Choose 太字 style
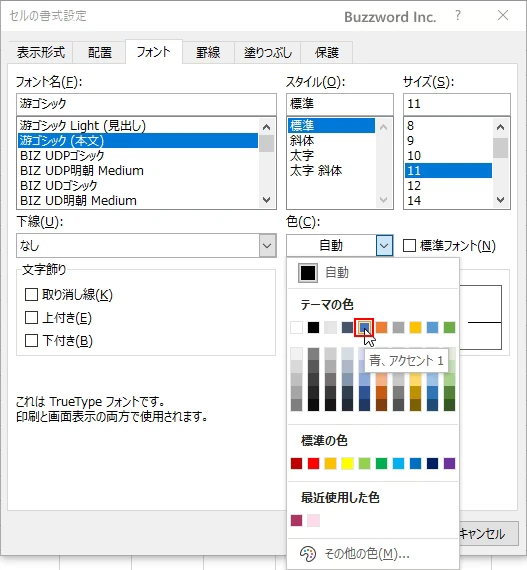The height and width of the screenshot is (570, 527). click(x=331, y=156)
